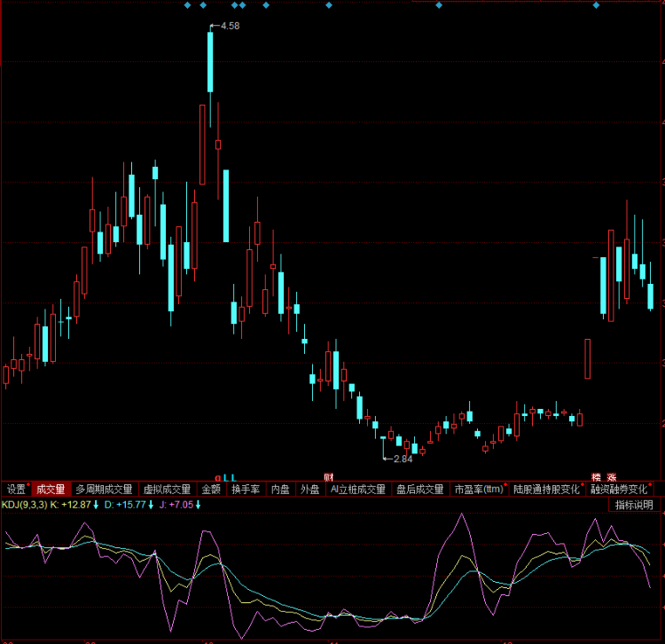Screen dimensions: 665x644
Task: Select the 成交量 indicator tab
Action: pos(51,489)
